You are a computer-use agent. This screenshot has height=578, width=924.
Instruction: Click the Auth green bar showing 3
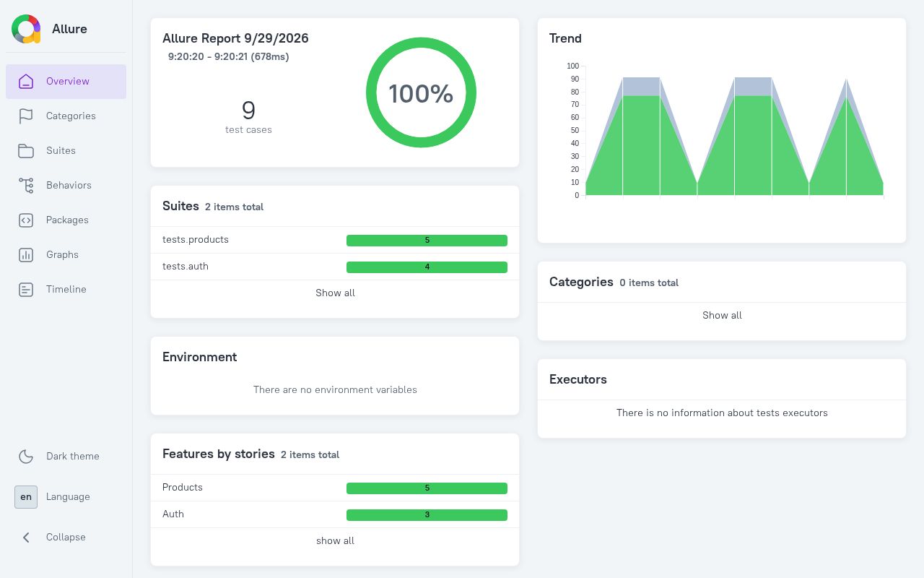click(x=427, y=515)
